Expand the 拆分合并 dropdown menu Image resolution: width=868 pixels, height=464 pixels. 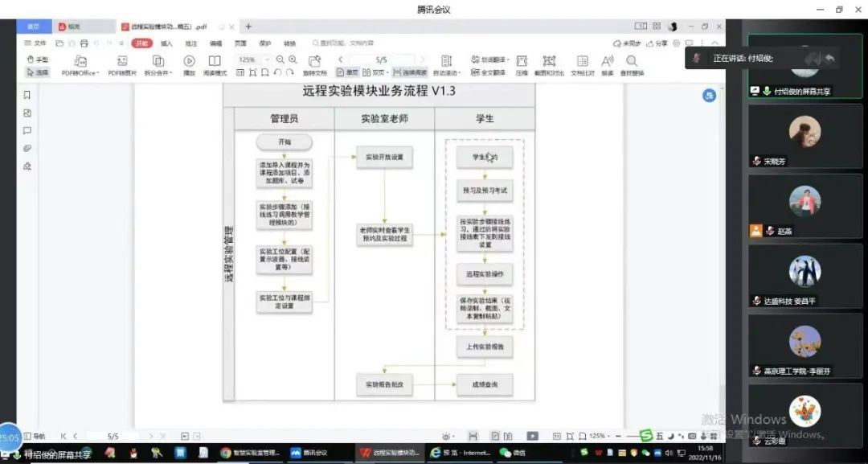[158, 72]
